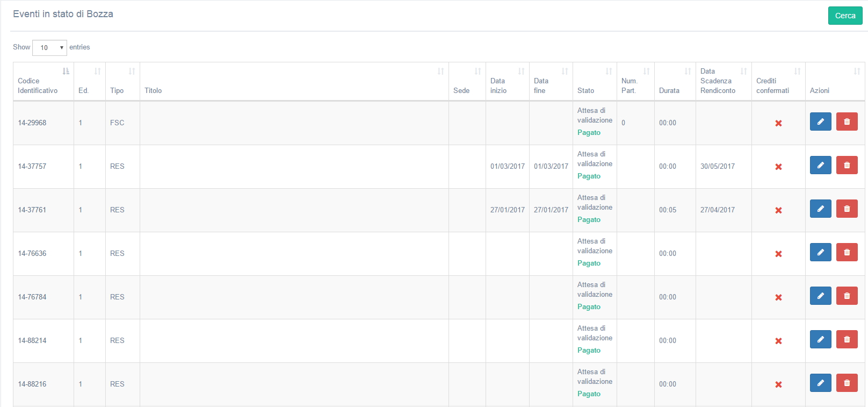This screenshot has height=407, width=868.
Task: Click the Cerca search button
Action: click(x=845, y=16)
